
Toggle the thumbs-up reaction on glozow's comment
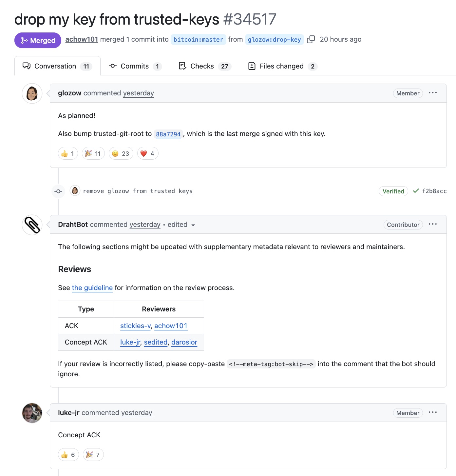(x=67, y=153)
